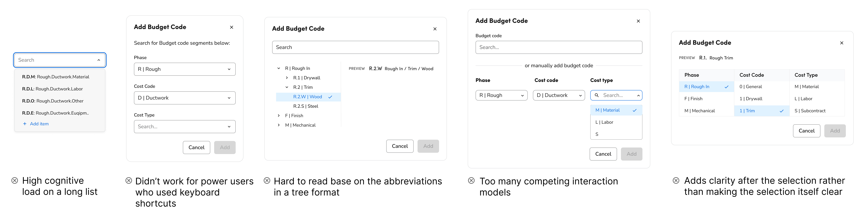Click the magnifier icon in Cost type search
Viewport: 868px width, 218px height.
point(596,95)
